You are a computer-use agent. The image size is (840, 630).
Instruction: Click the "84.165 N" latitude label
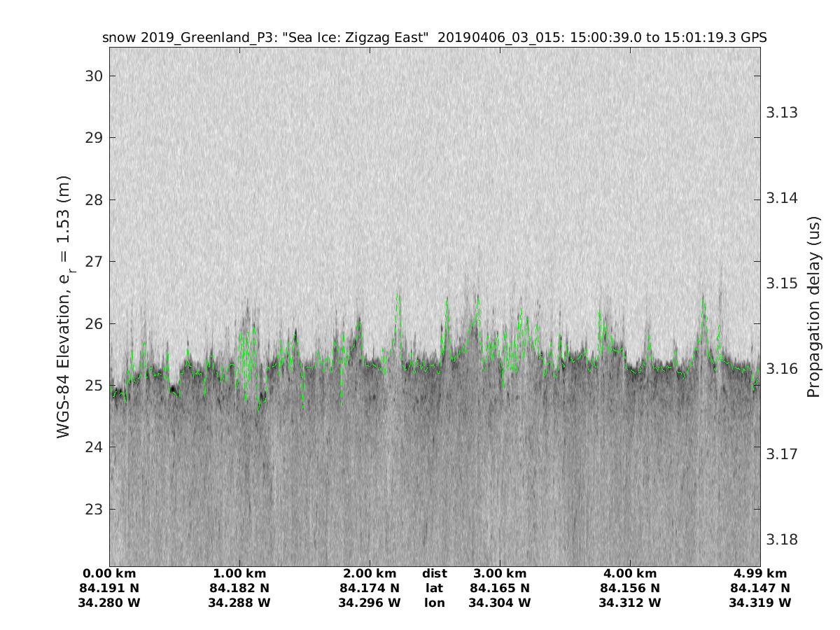pyautogui.click(x=500, y=588)
